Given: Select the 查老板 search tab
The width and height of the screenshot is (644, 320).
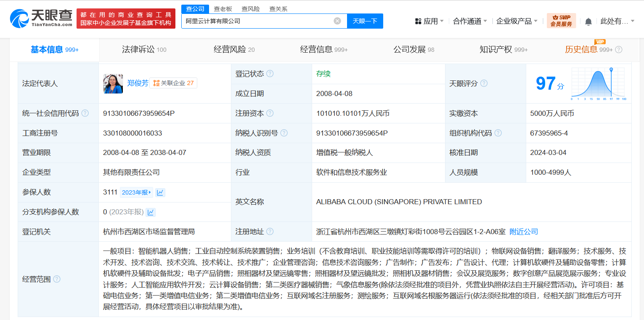Looking at the screenshot, I should [223, 9].
